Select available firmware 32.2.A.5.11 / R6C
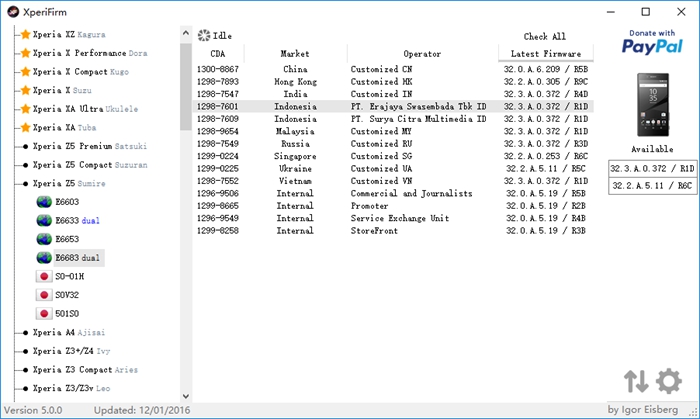This screenshot has width=700, height=419. click(652, 186)
